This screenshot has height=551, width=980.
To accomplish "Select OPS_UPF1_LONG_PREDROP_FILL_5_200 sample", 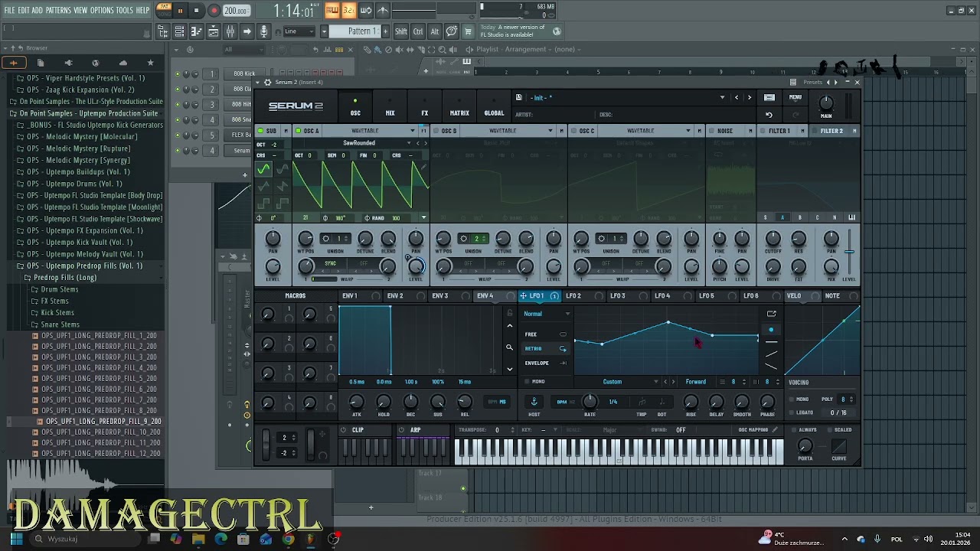I will point(99,378).
